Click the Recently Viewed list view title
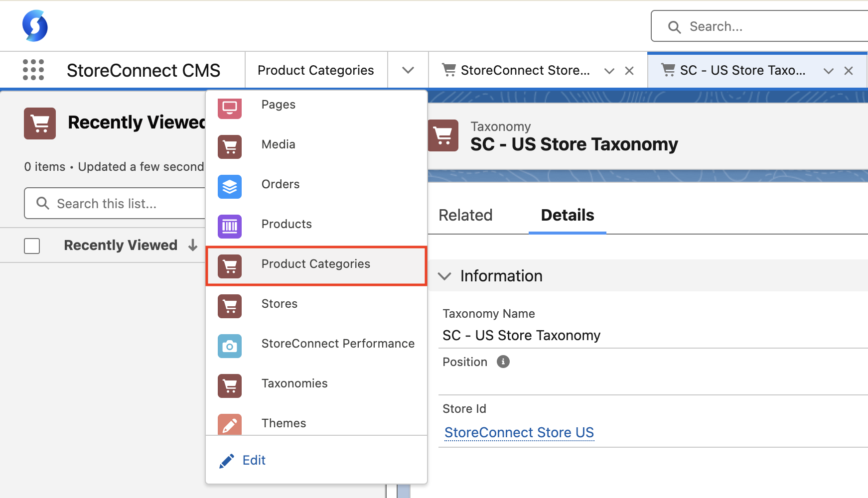Image resolution: width=868 pixels, height=498 pixels. tap(137, 122)
